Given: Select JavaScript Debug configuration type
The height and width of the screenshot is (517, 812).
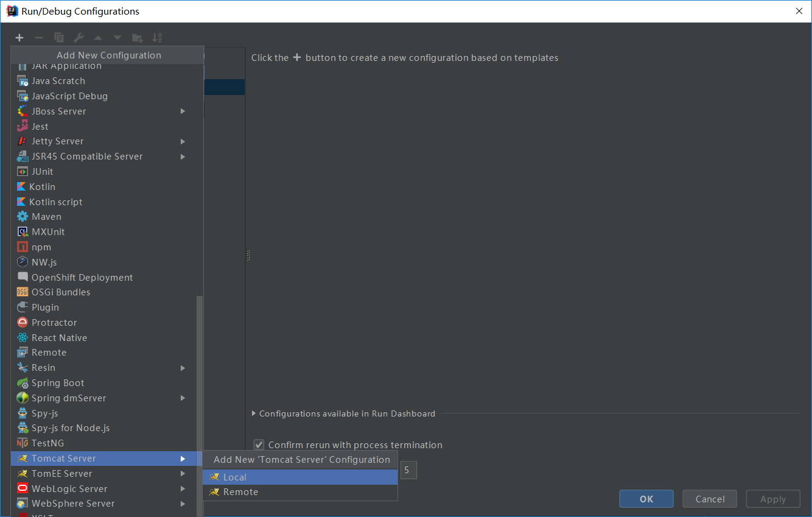Looking at the screenshot, I should point(107,96).
